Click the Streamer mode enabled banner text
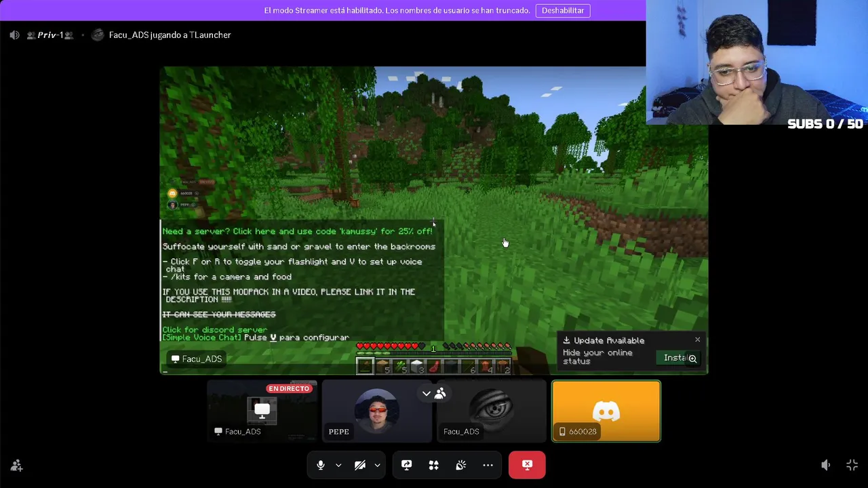This screenshot has width=868, height=488. (x=397, y=10)
